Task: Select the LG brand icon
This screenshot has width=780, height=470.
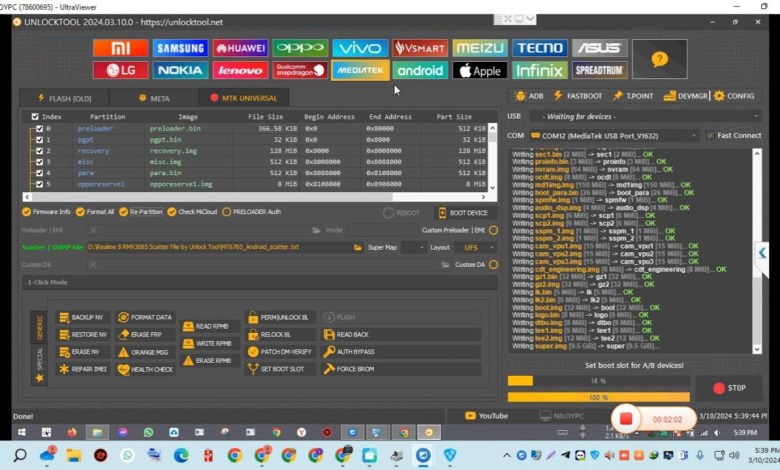Action: point(120,70)
